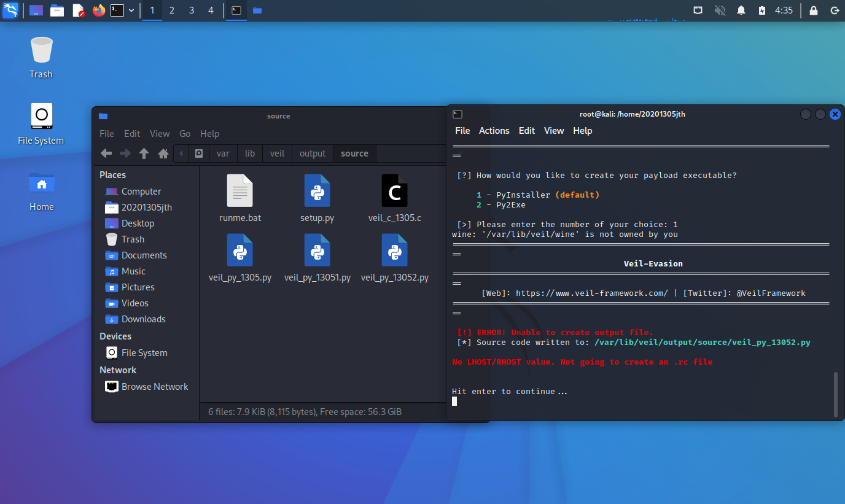Select the setup.py file
The height and width of the screenshot is (504, 845).
click(x=317, y=198)
